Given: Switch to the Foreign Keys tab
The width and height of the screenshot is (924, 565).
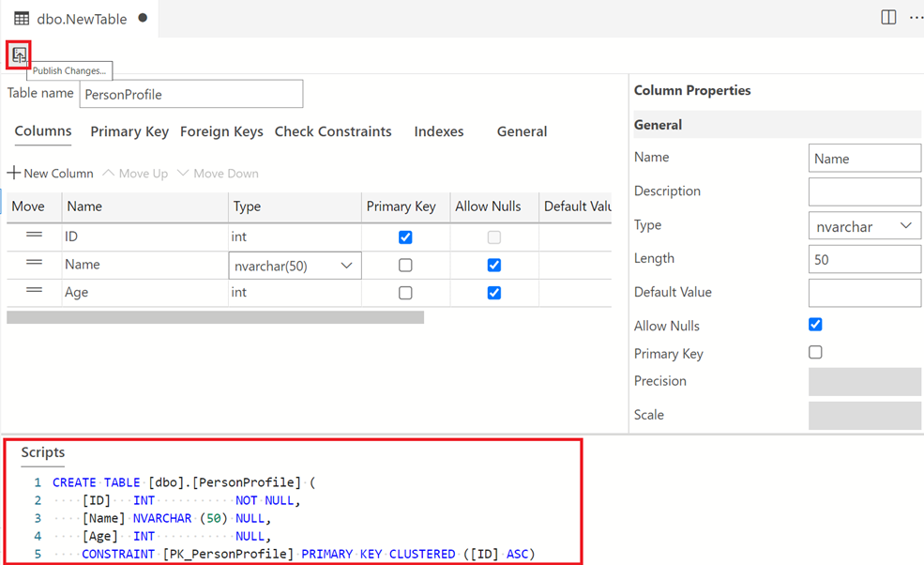Looking at the screenshot, I should click(x=221, y=131).
